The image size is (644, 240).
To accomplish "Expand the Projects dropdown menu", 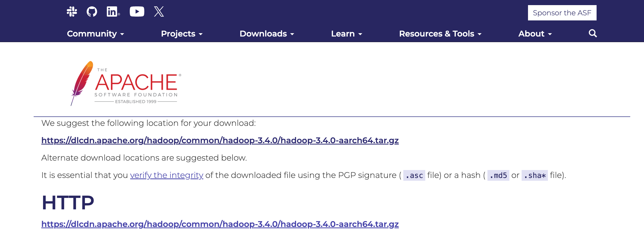I will 182,34.
